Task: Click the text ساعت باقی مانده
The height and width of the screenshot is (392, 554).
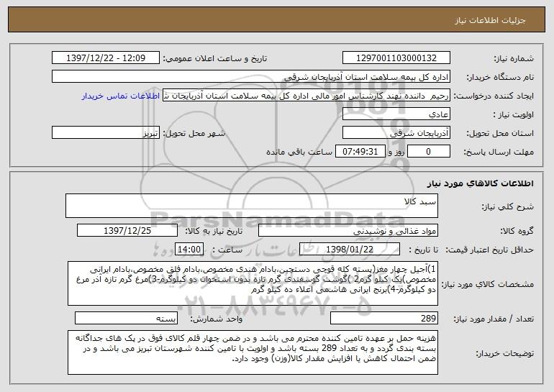Action: 299,152
